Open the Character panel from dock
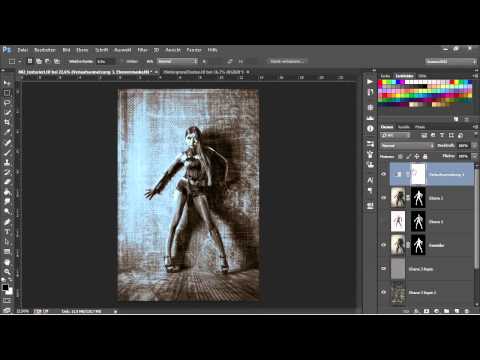 (370, 180)
